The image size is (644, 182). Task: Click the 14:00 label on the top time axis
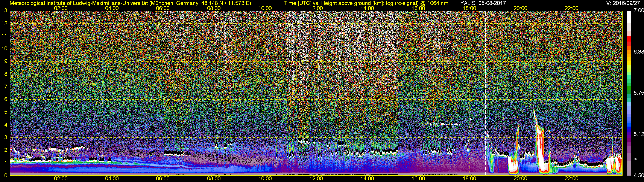(367, 8)
